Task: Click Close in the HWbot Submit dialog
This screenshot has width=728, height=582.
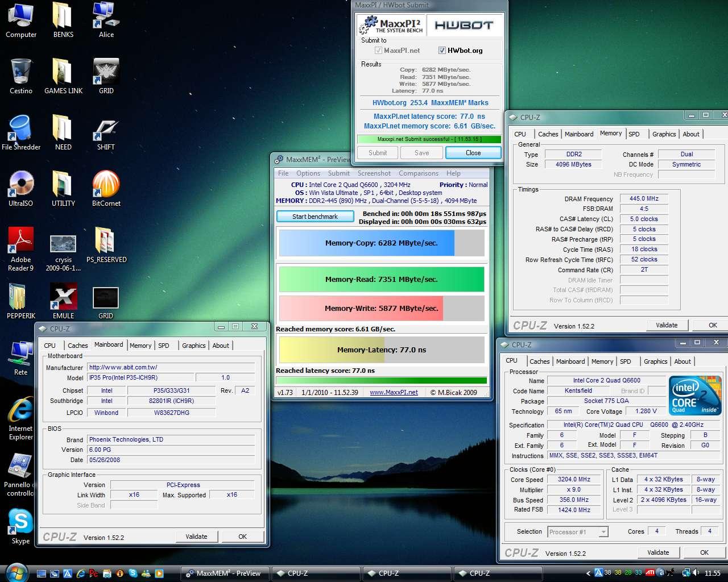Action: coord(473,153)
